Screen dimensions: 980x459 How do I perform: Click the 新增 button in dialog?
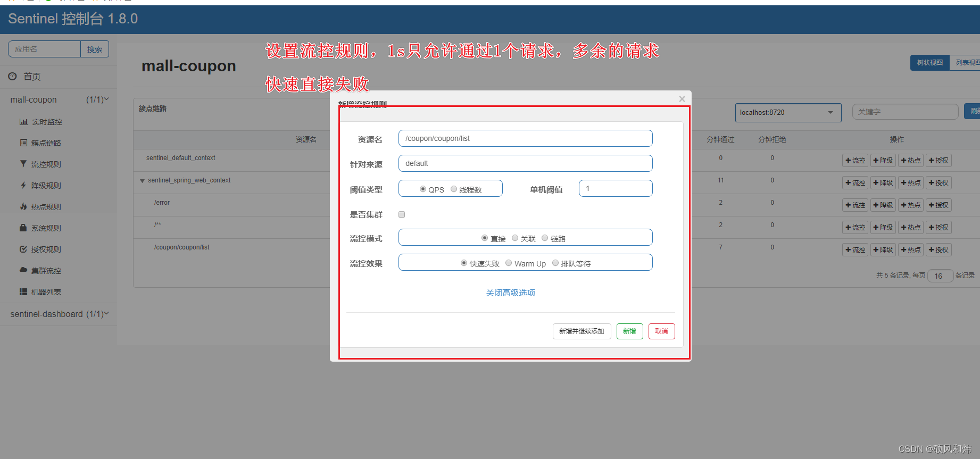(630, 331)
